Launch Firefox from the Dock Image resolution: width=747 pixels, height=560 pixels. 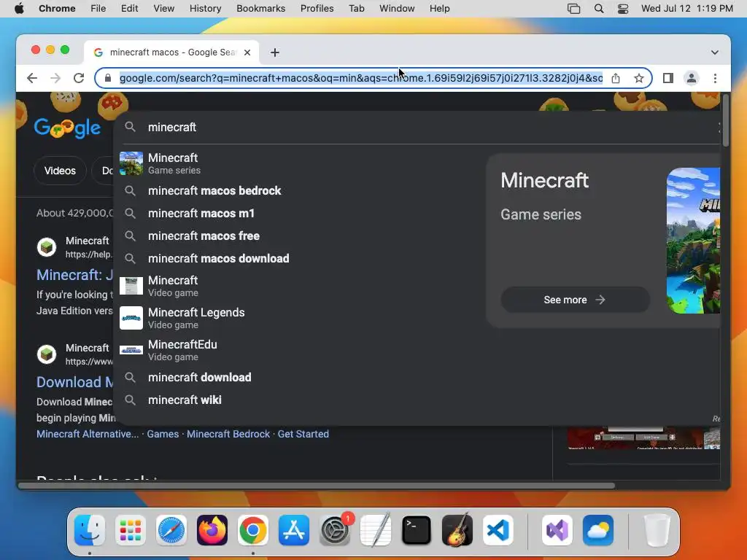[212, 530]
